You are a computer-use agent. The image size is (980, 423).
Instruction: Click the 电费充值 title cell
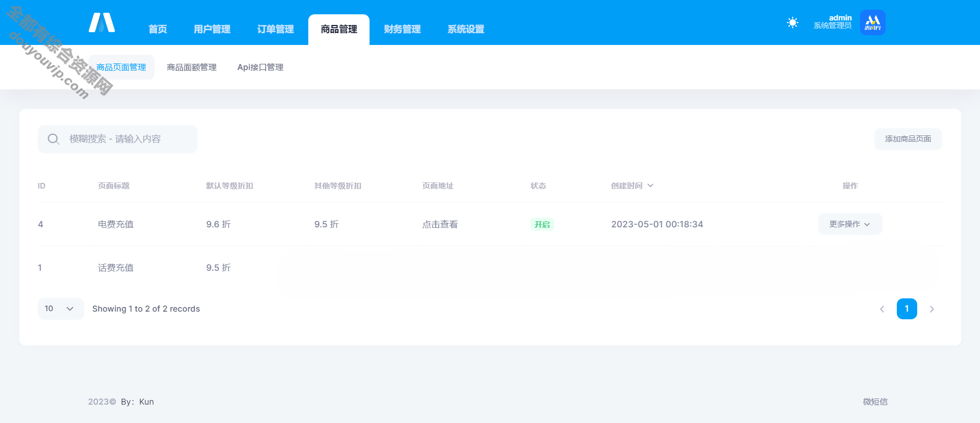[116, 224]
